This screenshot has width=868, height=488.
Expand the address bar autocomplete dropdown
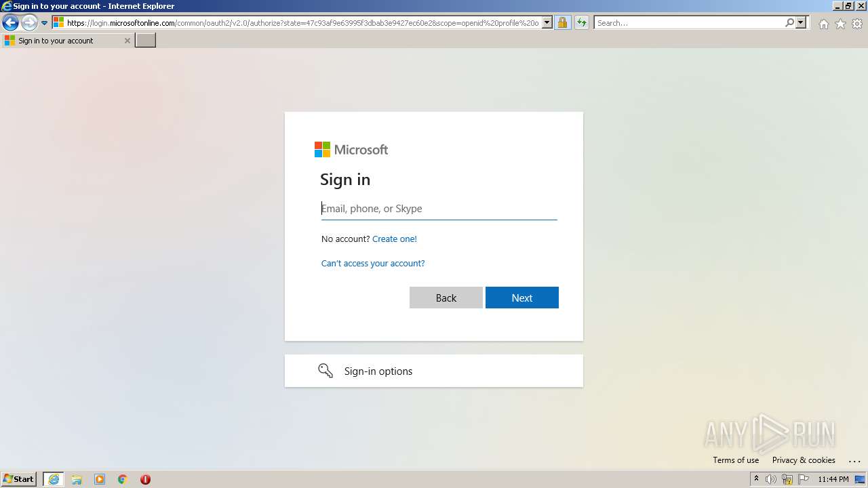click(x=547, y=23)
